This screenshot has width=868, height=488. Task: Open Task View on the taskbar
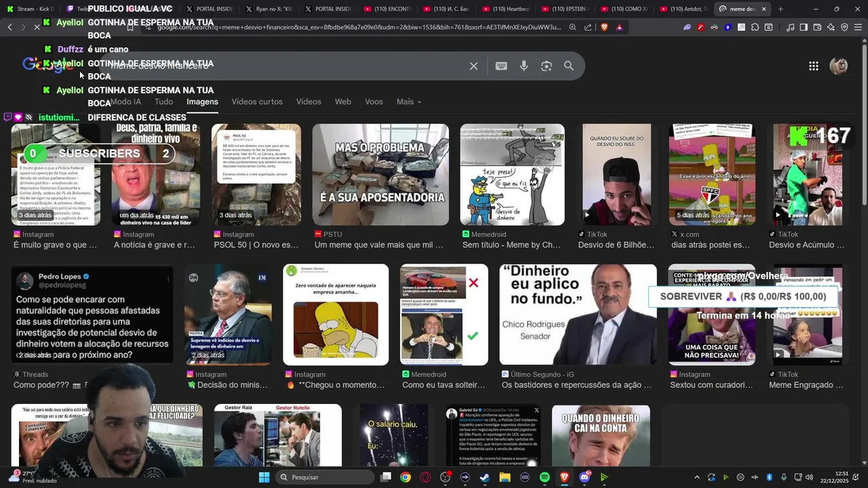(x=386, y=477)
